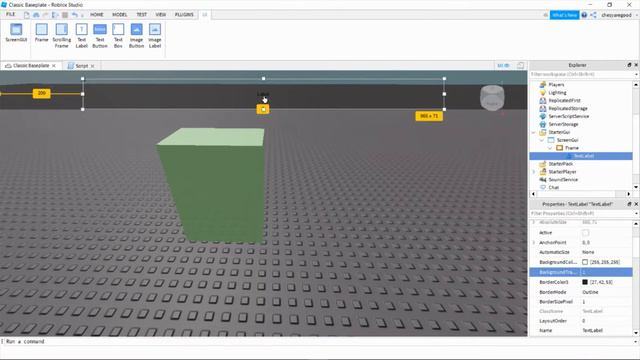
Task: Focus the Explorer filter workspace field
Action: pos(581,75)
